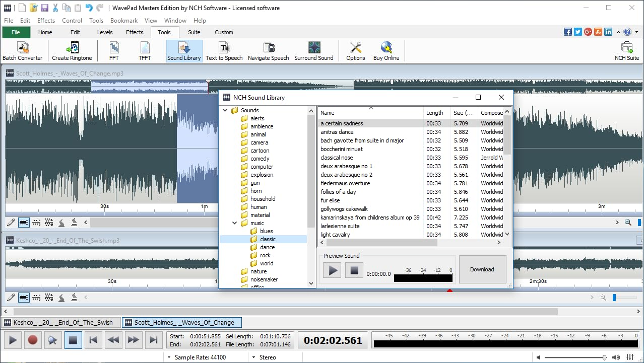Image resolution: width=644 pixels, height=363 pixels.
Task: Open the Text to Speech tool
Action: coord(223,50)
